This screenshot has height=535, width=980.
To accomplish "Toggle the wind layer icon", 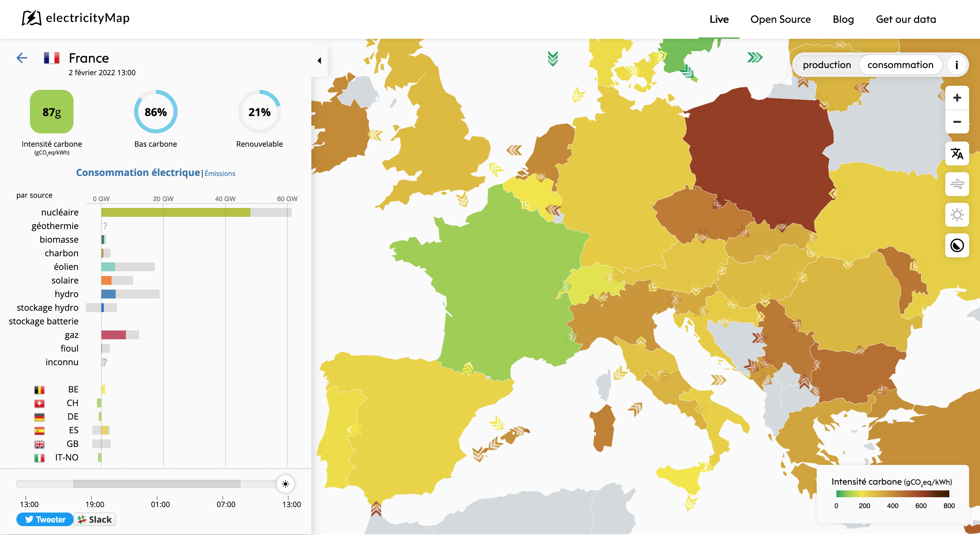I will [x=957, y=184].
